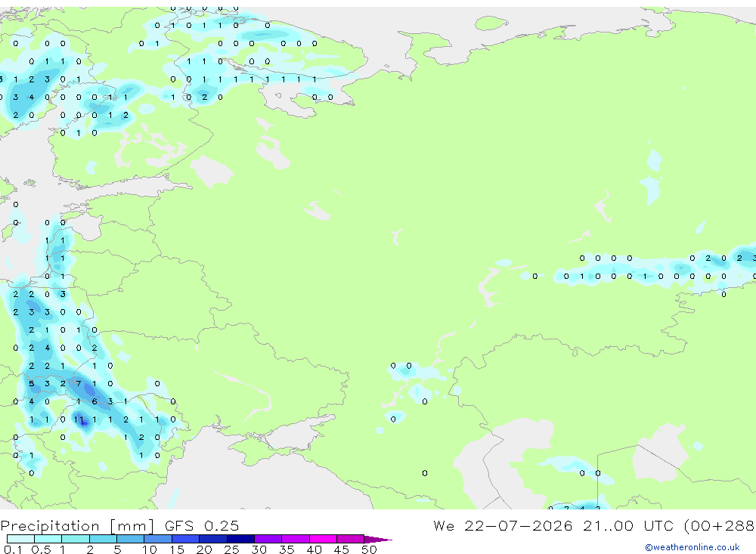
Task: Click the over-50 mm legend arrow tip
Action: pos(379,540)
